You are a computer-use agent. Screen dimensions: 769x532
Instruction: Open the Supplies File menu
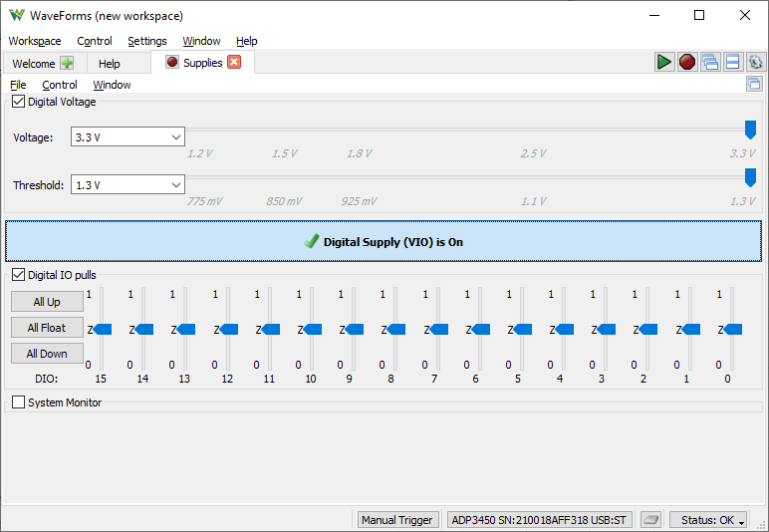[18, 85]
